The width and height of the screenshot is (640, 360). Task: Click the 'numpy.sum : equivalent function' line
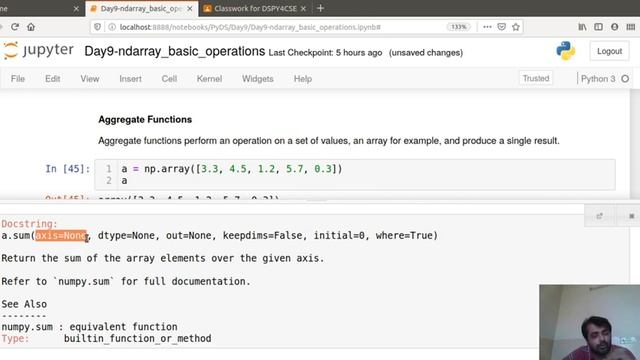[89, 327]
